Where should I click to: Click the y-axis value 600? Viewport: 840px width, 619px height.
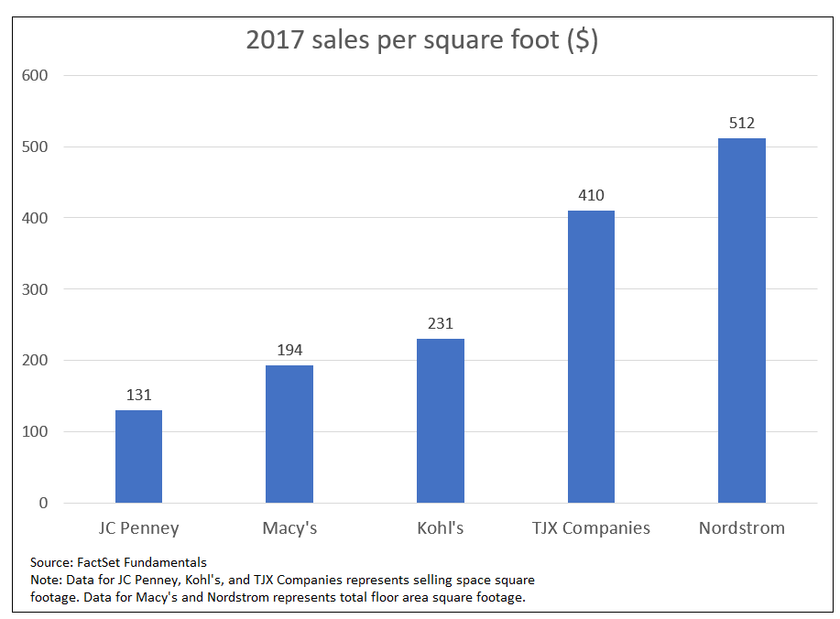[x=35, y=75]
